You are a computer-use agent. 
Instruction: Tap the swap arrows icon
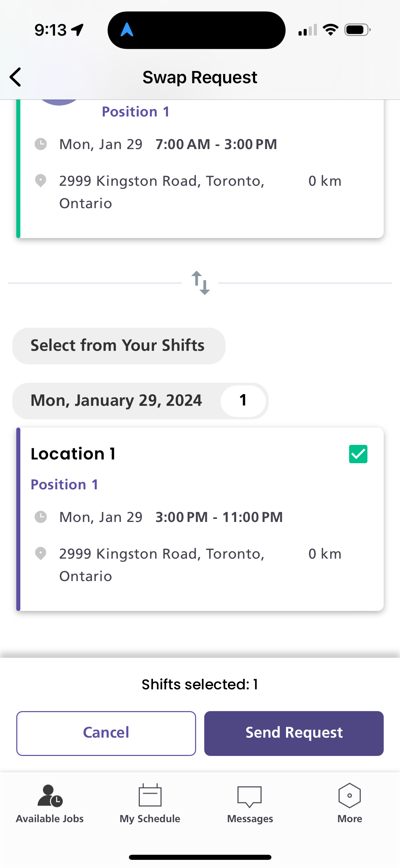coord(200,283)
